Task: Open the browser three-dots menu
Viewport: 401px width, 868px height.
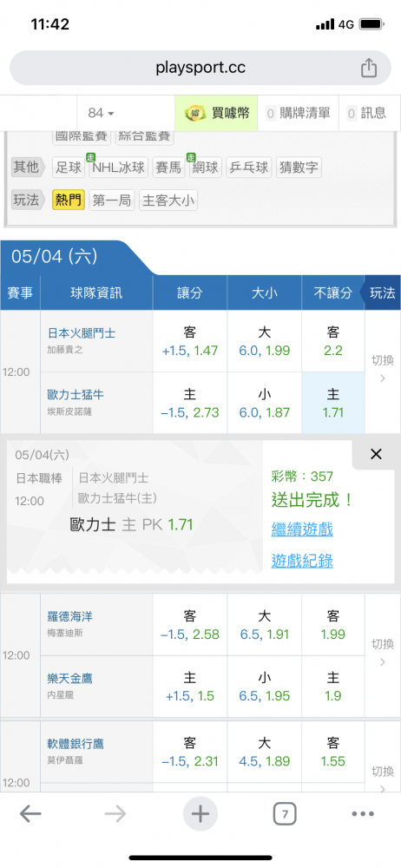Action: pos(364,814)
